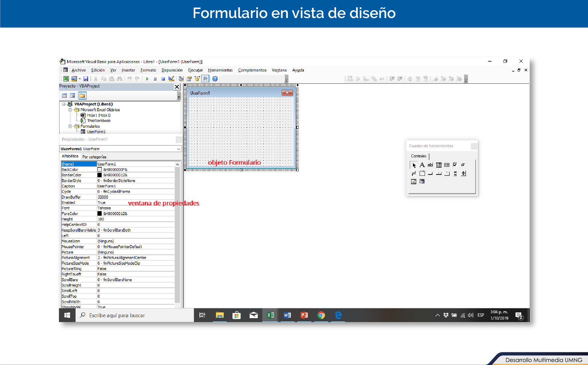Viewport: 588px width, 365px height.
Task: Select the OptionButton control in toolbox
Action: (463, 165)
